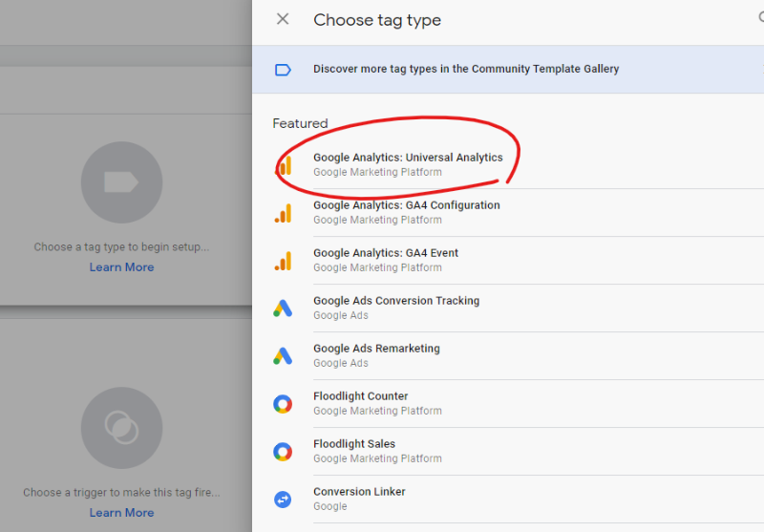Click Google Marketing Platform under GA4 Configuration
Viewport: 764px width, 532px height.
(377, 220)
